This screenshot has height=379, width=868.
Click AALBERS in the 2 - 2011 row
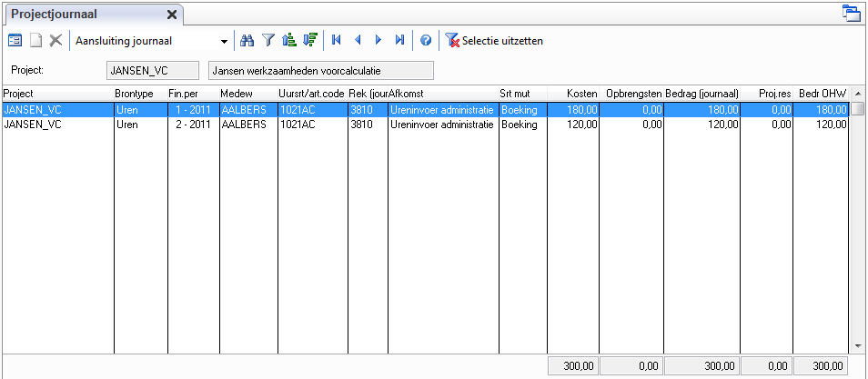pos(248,125)
